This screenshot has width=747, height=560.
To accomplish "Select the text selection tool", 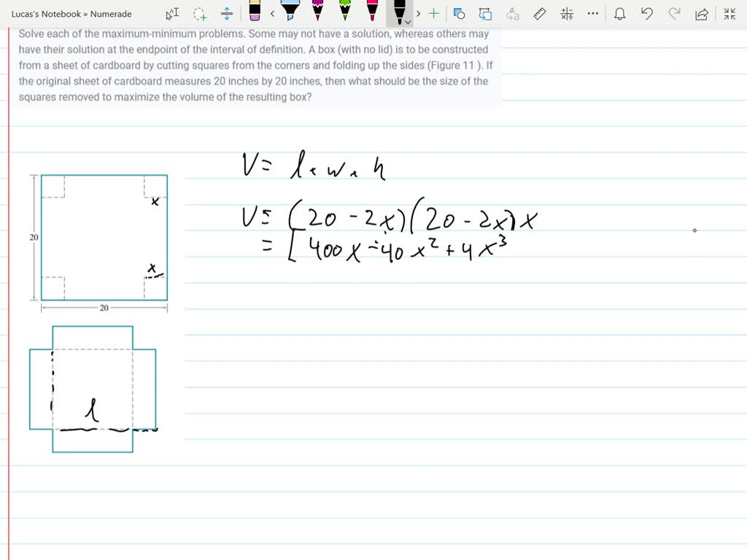I will pyautogui.click(x=172, y=13).
